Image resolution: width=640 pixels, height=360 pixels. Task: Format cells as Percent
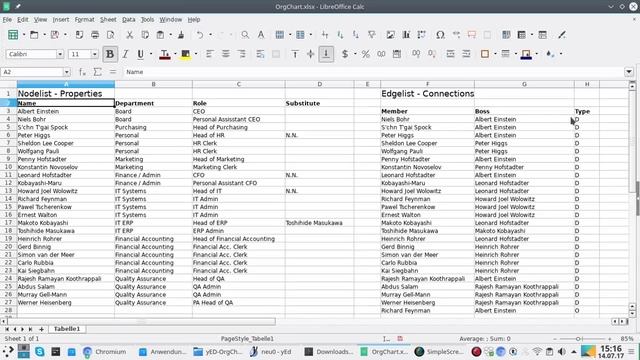click(366, 54)
